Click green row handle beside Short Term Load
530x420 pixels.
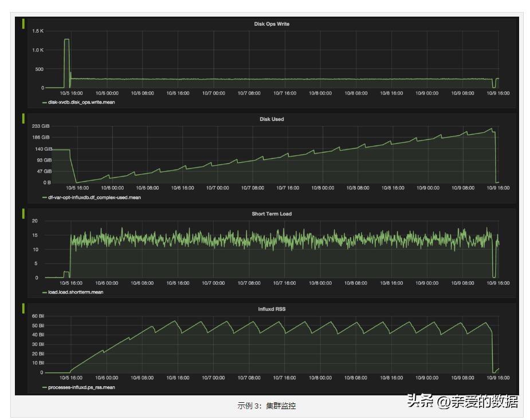coord(23,214)
